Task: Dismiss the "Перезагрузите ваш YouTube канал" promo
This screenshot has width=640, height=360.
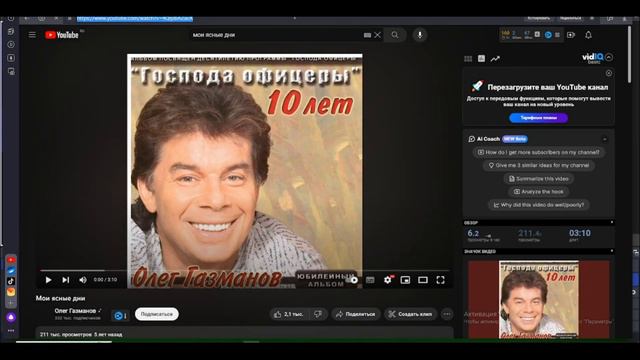Action: point(609,73)
